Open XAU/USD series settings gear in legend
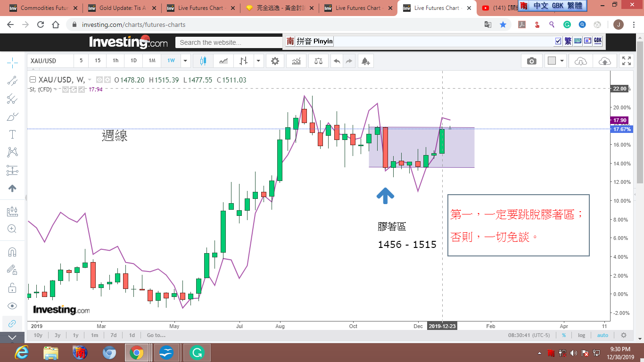Image resolution: width=644 pixels, height=362 pixels. point(107,80)
